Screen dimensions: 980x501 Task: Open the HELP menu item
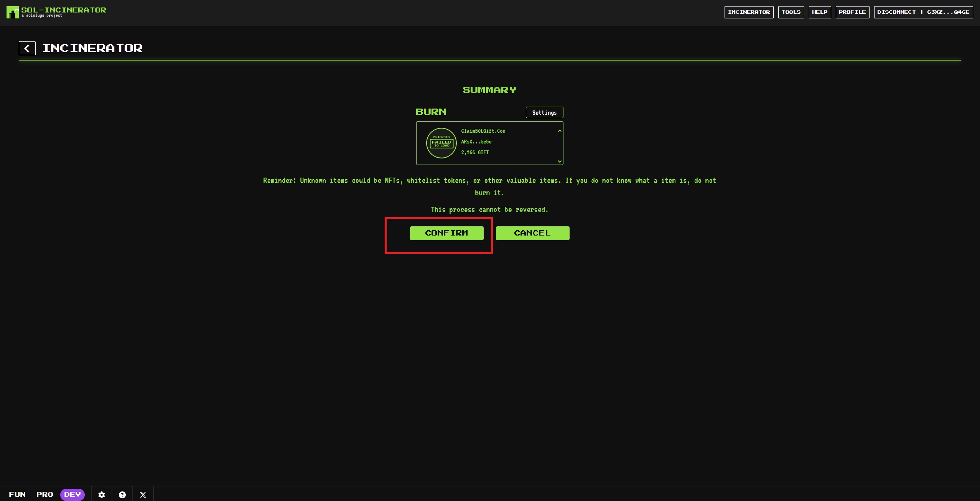coord(820,12)
